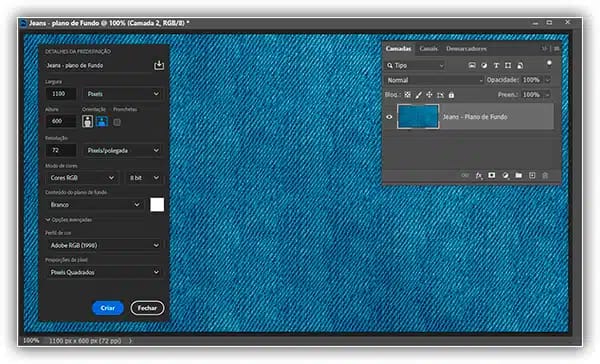600x364 pixels.
Task: Open the Pixels unit dropdown
Action: [x=122, y=94]
